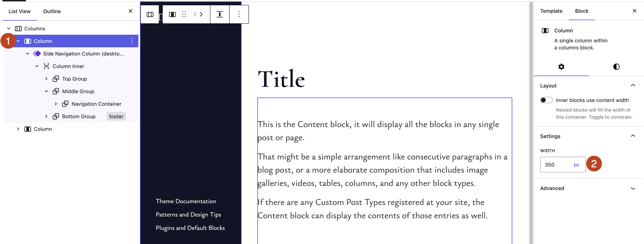
Task: Click the drag handle dots in block toolbar
Action: 184,15
